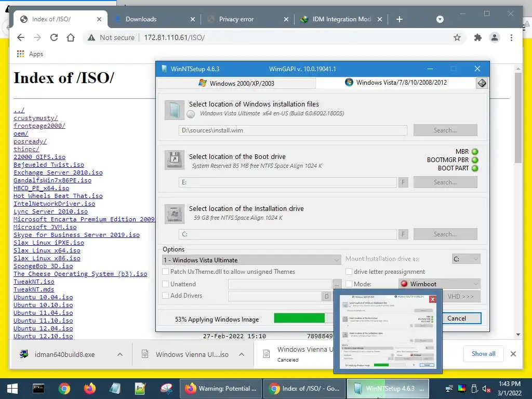Go to Chrome home page
The height and width of the screenshot is (399, 532).
[x=71, y=37]
